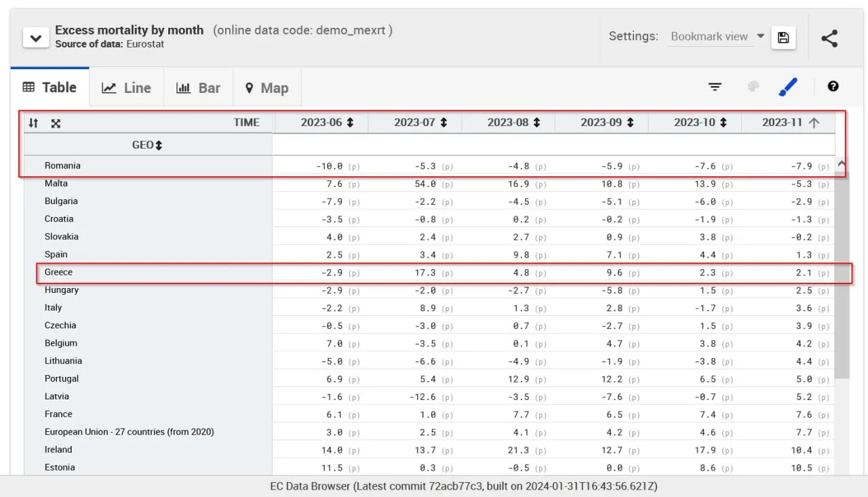Open the help question mark icon
Screen dimensions: 868x497
pos(833,86)
